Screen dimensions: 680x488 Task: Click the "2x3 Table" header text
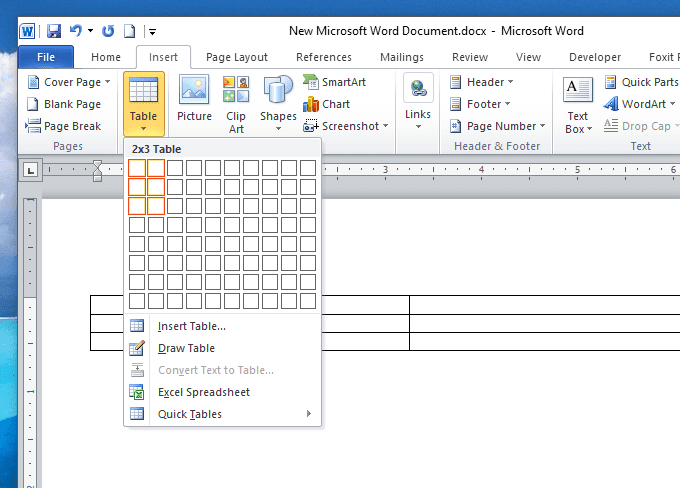[x=157, y=149]
